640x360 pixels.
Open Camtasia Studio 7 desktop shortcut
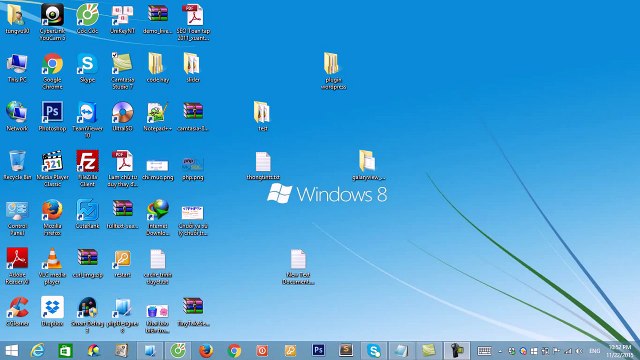point(122,71)
